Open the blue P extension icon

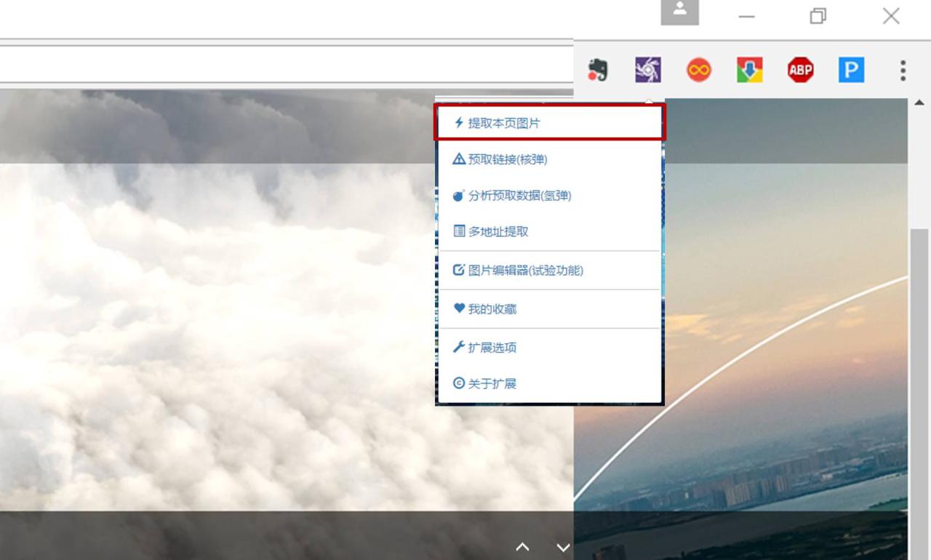point(851,71)
